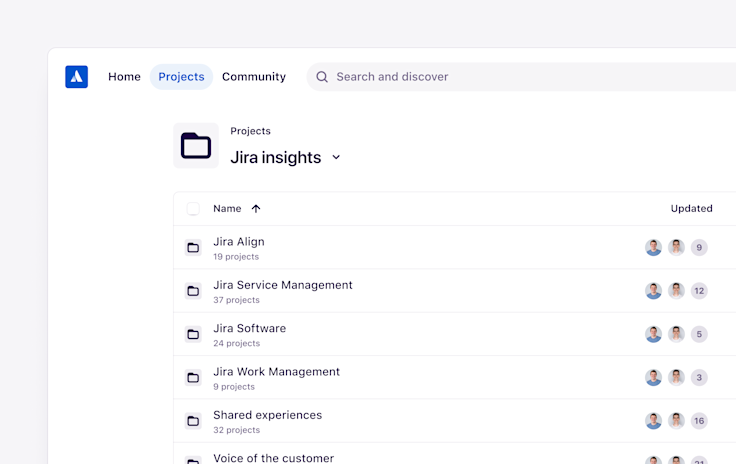Click the Jira Service Management folder icon

pyautogui.click(x=193, y=291)
